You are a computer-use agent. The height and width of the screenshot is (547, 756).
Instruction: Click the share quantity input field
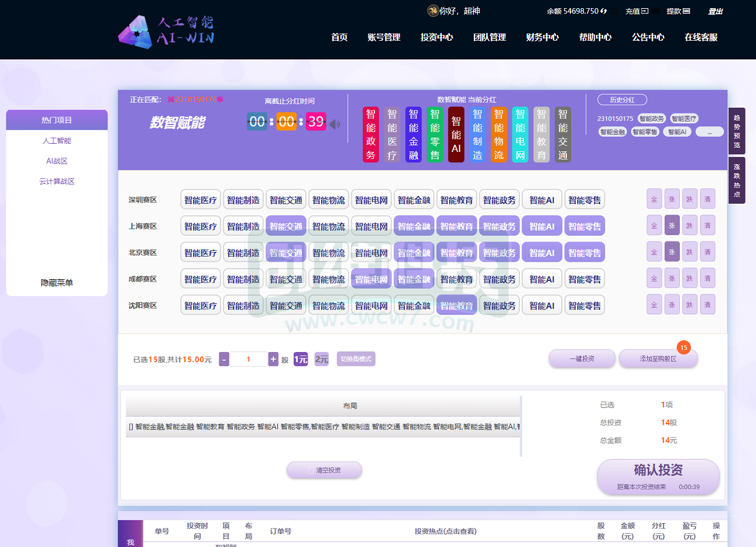(248, 360)
